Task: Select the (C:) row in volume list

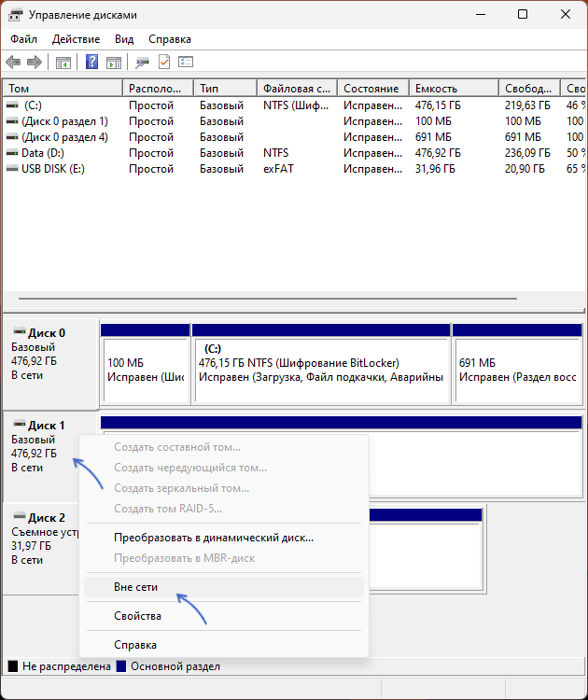Action: (295, 105)
